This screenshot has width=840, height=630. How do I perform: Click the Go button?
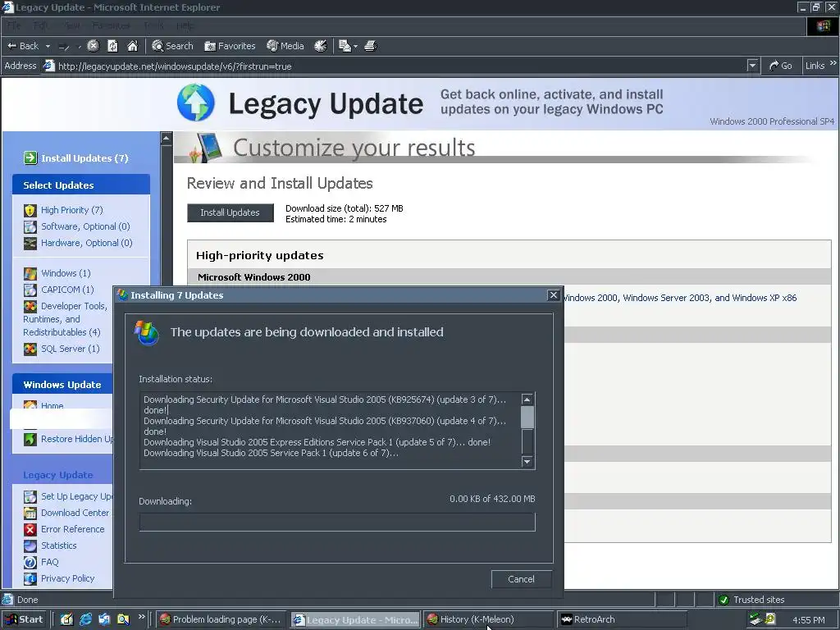coord(781,66)
